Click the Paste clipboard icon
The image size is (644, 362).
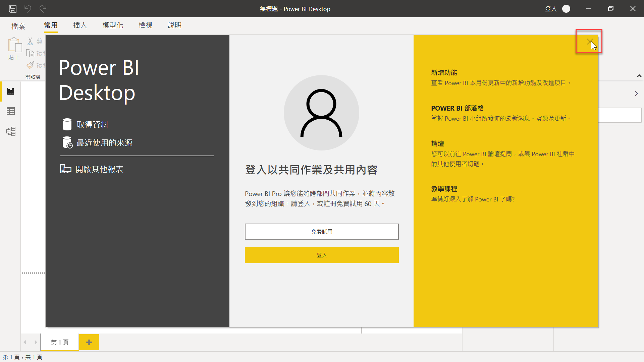[x=14, y=45]
